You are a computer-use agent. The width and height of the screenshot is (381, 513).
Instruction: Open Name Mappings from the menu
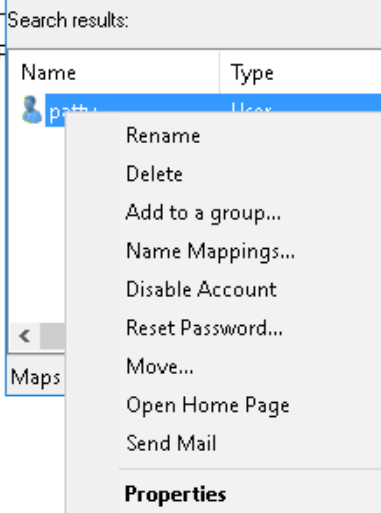tap(210, 251)
